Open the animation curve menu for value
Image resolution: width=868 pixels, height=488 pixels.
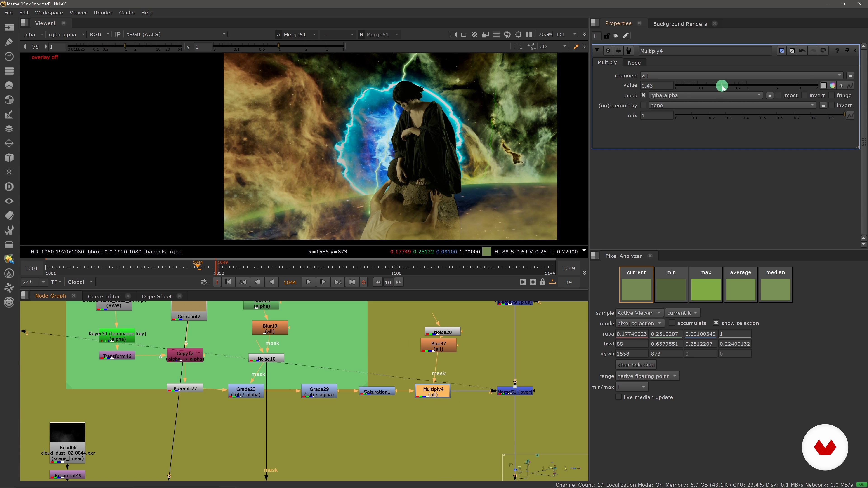(x=850, y=86)
